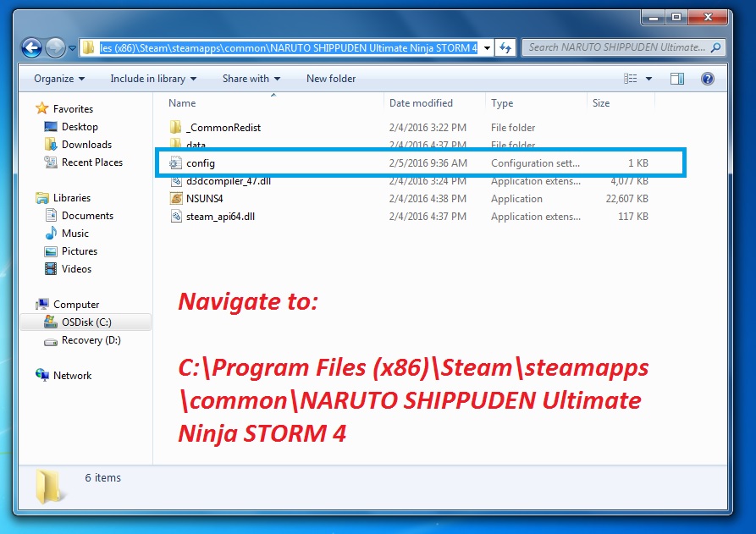Click the Favorites star icon
The height and width of the screenshot is (534, 756).
(x=42, y=108)
